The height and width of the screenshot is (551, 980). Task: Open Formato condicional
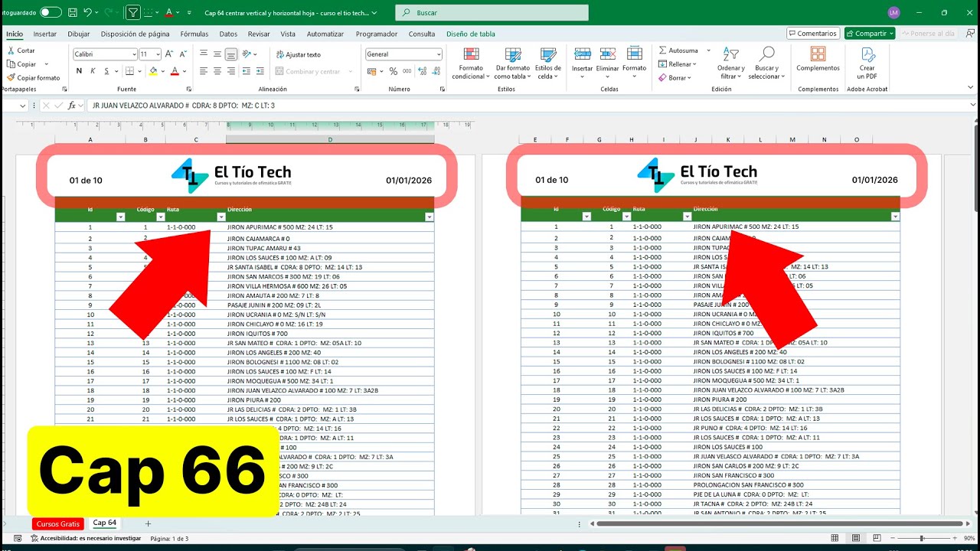(x=471, y=63)
